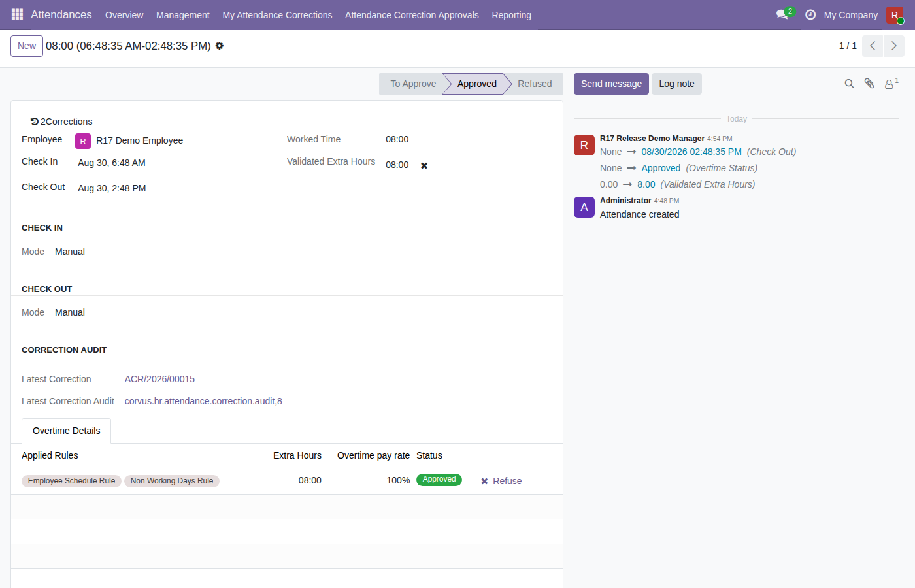This screenshot has height=588, width=915.
Task: Select the Overtime Details tab
Action: point(67,431)
